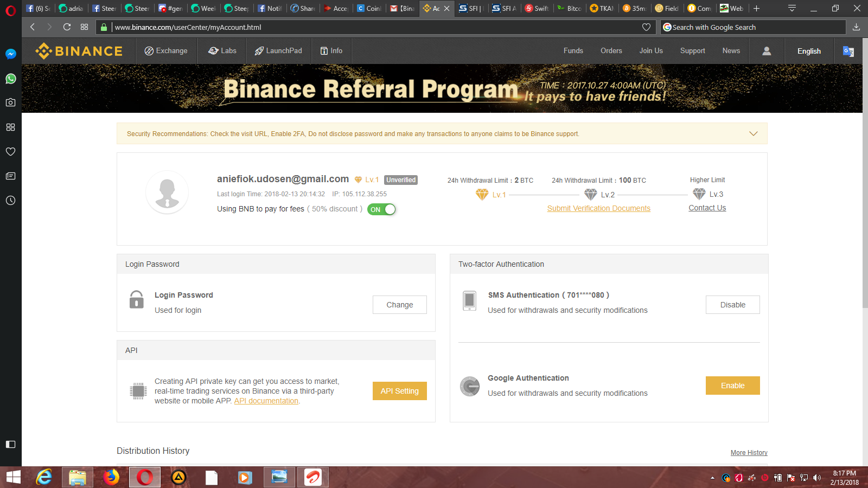
Task: Open Speed Dial grid from the sidebar
Action: coord(10,127)
